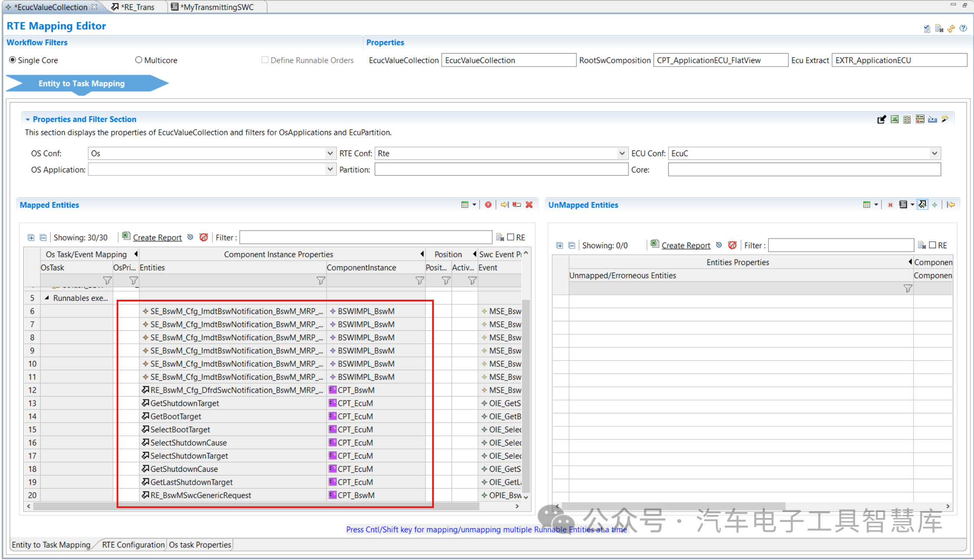
Task: Click the highlighted runnable icon in UnMapped Entities toolbar
Action: 922,205
